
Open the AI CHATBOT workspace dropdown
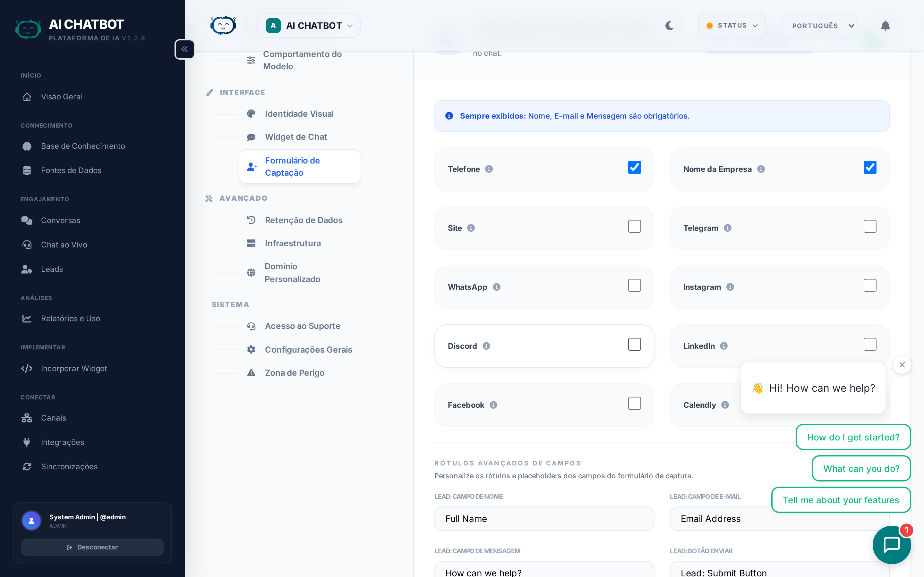(309, 26)
